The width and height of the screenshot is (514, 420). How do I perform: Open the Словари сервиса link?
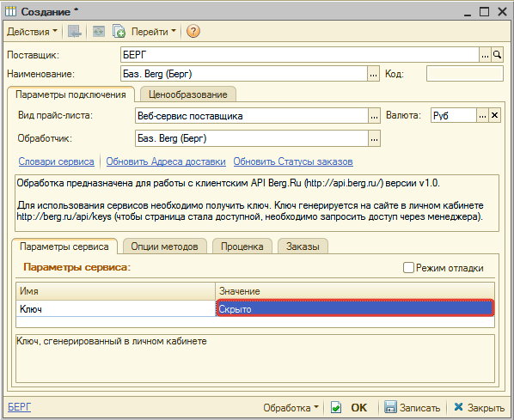pos(56,161)
